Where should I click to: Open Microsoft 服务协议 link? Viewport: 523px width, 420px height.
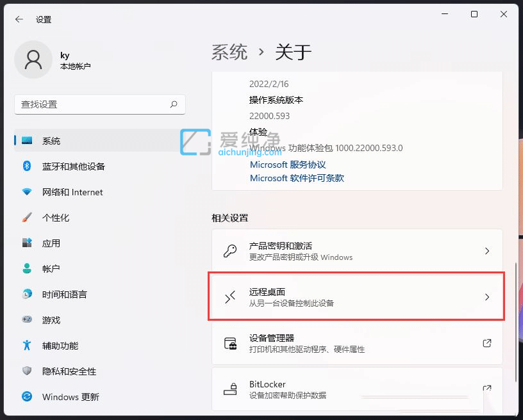(x=288, y=165)
